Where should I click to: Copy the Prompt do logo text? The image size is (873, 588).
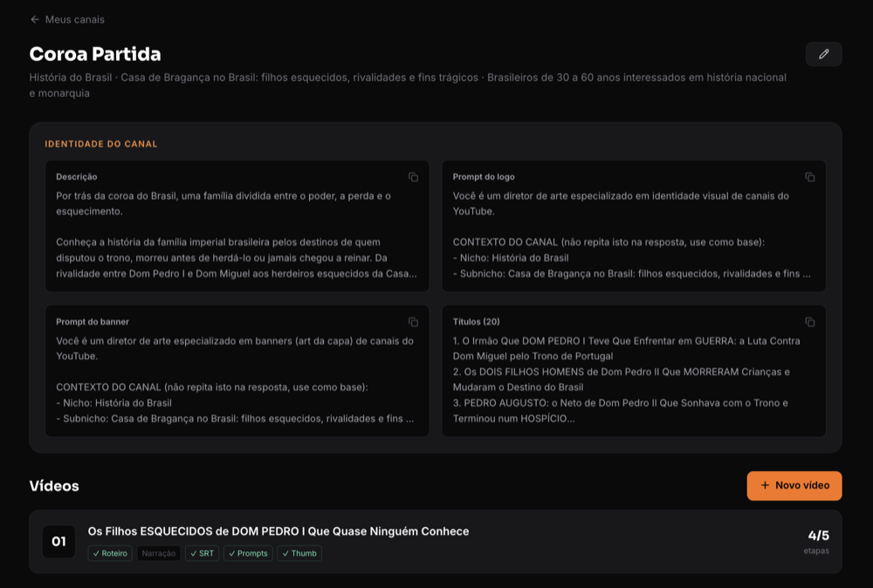click(x=809, y=177)
